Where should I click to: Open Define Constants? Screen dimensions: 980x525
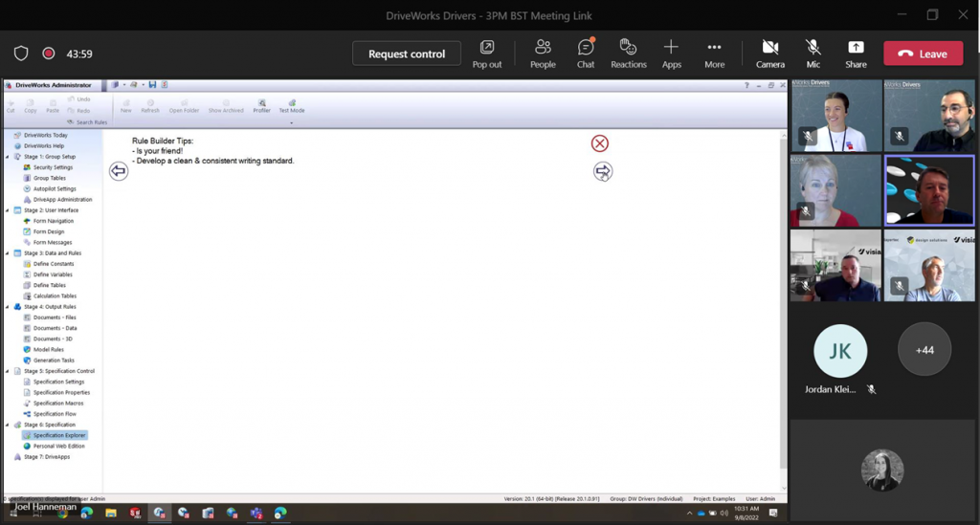coord(48,263)
